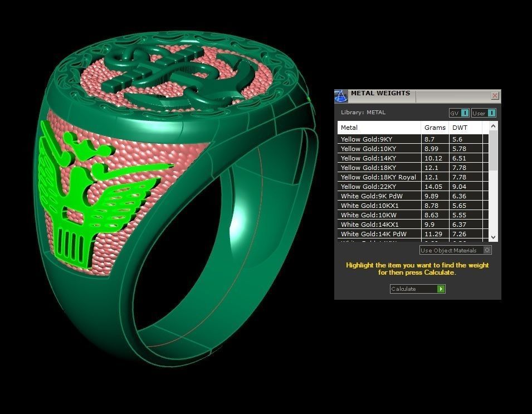Click scroll down arrow in metals list
Image resolution: width=532 pixels, height=414 pixels.
(494, 237)
